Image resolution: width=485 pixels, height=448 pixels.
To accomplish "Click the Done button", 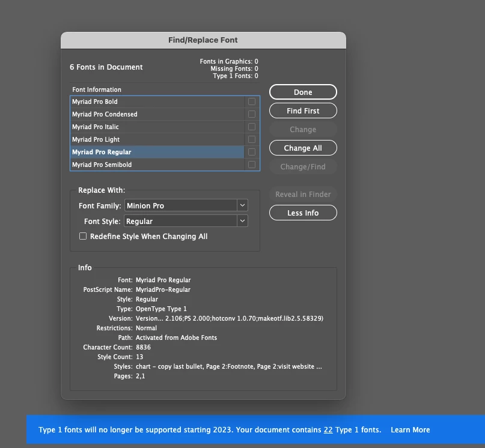I will tap(303, 92).
